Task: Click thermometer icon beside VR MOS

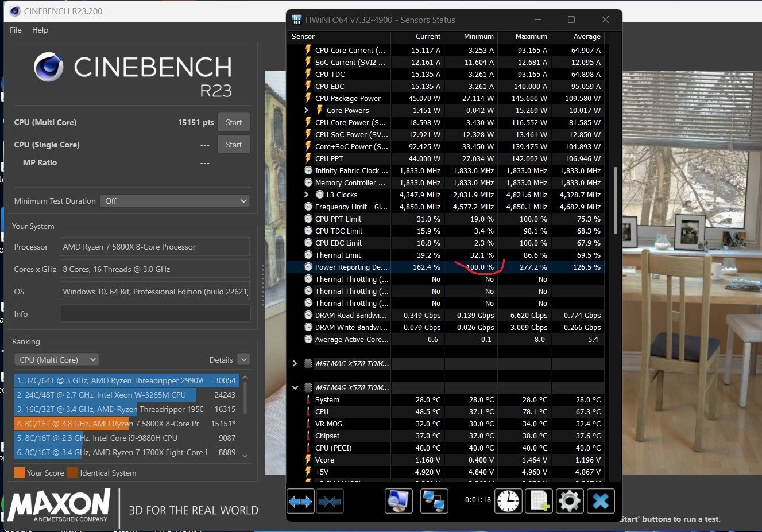Action: 308,424
